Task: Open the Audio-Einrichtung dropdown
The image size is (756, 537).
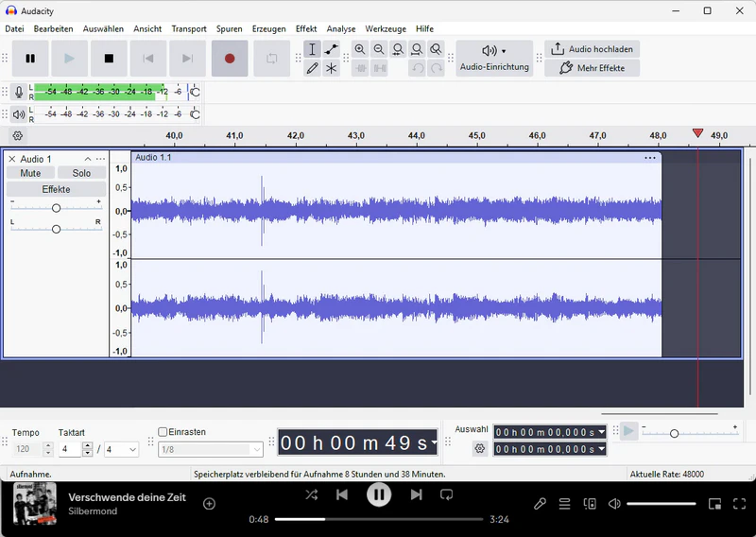Action: click(494, 59)
